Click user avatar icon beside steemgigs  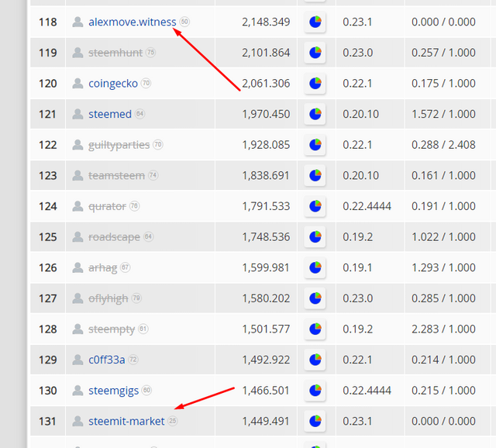point(77,391)
